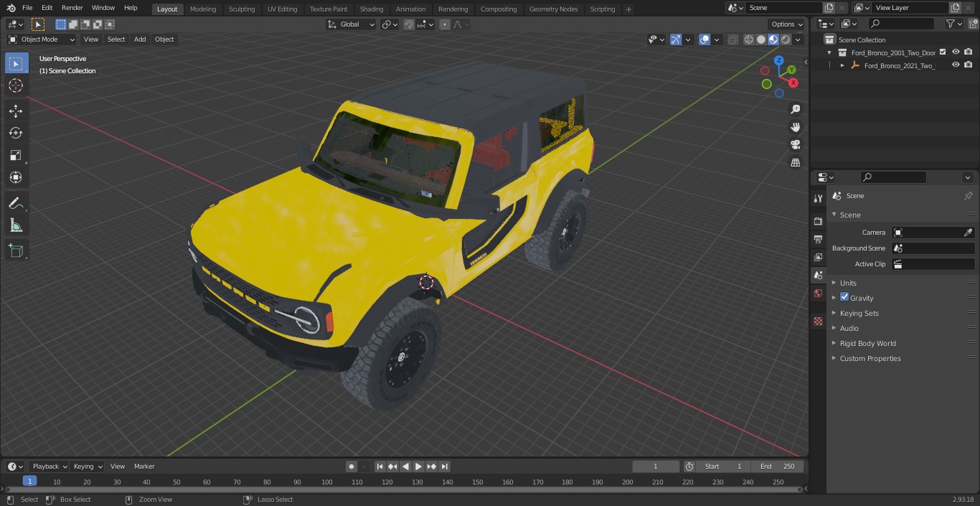Open the Render menu

coord(72,8)
